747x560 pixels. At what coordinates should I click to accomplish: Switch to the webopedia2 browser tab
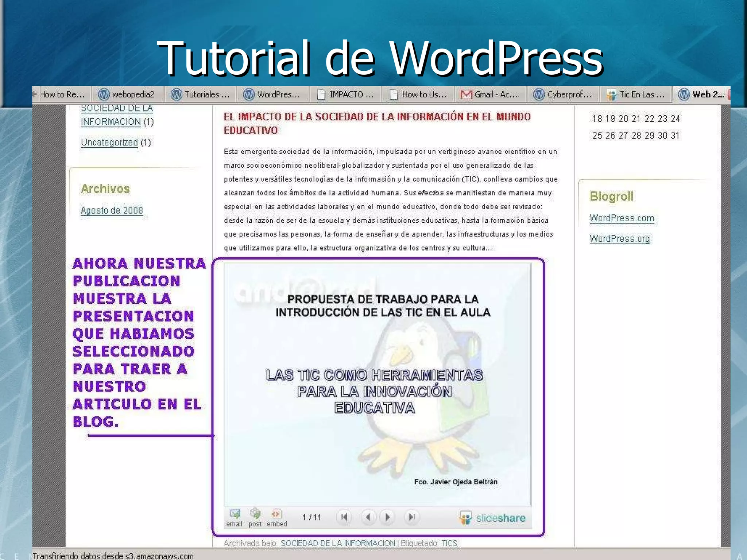tap(127, 95)
